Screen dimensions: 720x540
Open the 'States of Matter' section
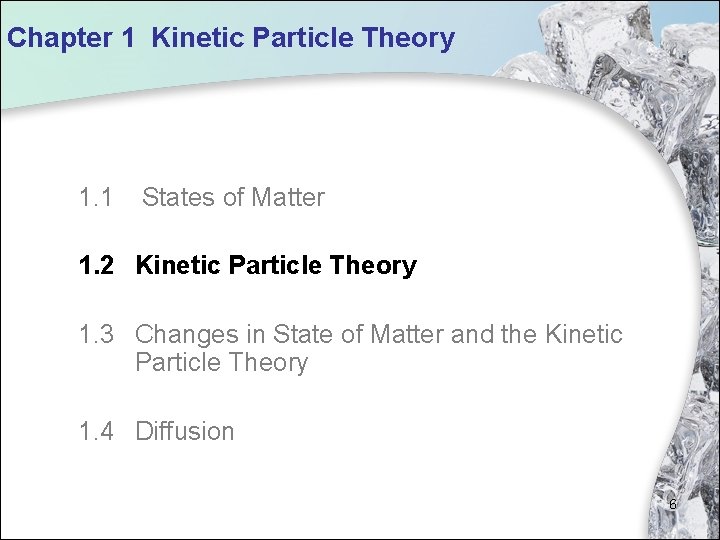coord(233,198)
